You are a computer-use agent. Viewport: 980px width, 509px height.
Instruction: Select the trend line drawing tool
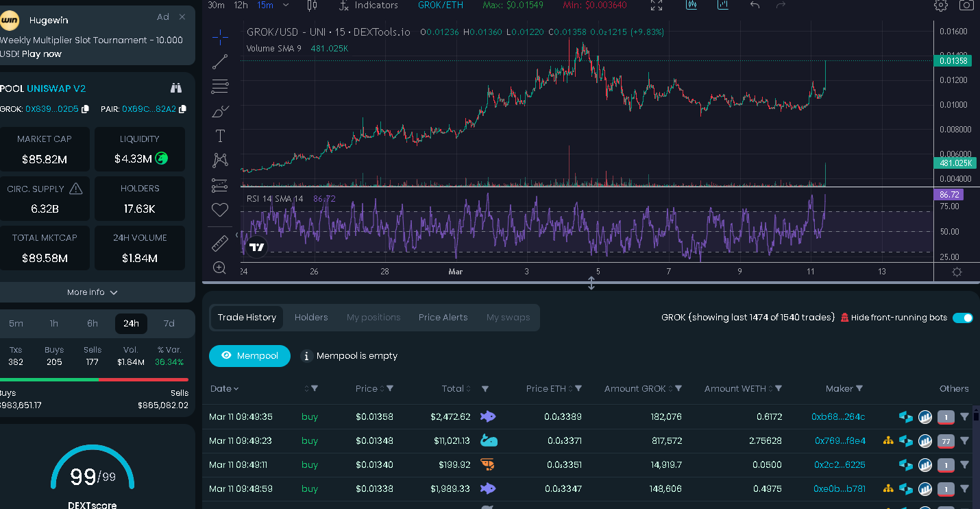[220, 62]
